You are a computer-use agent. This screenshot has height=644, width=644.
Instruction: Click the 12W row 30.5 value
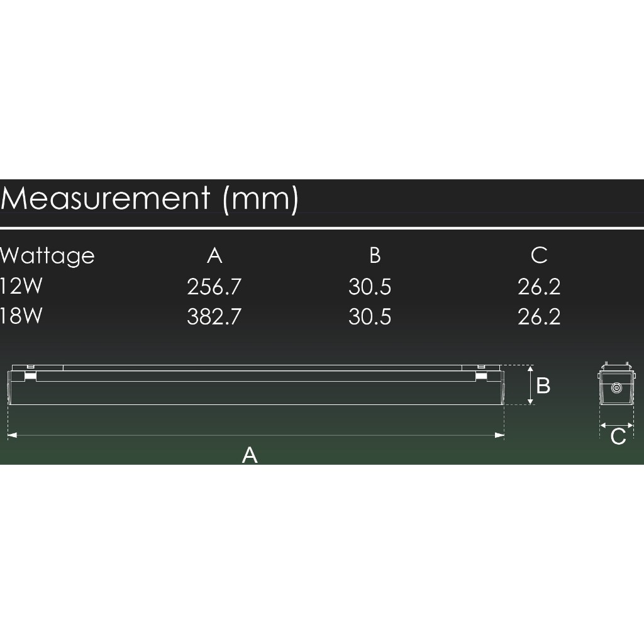coord(370,287)
